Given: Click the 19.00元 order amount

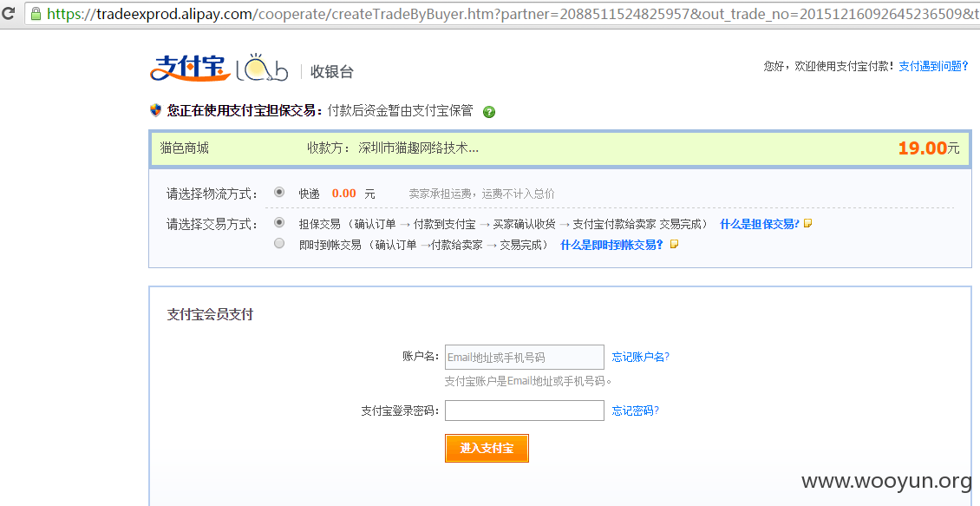Looking at the screenshot, I should 928,148.
